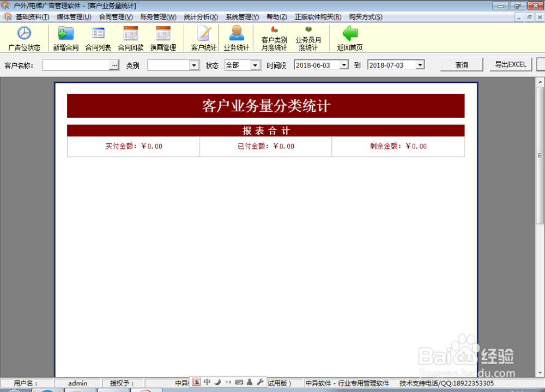Click the 查询 button
Viewport: 545px width, 392px height.
pyautogui.click(x=462, y=65)
